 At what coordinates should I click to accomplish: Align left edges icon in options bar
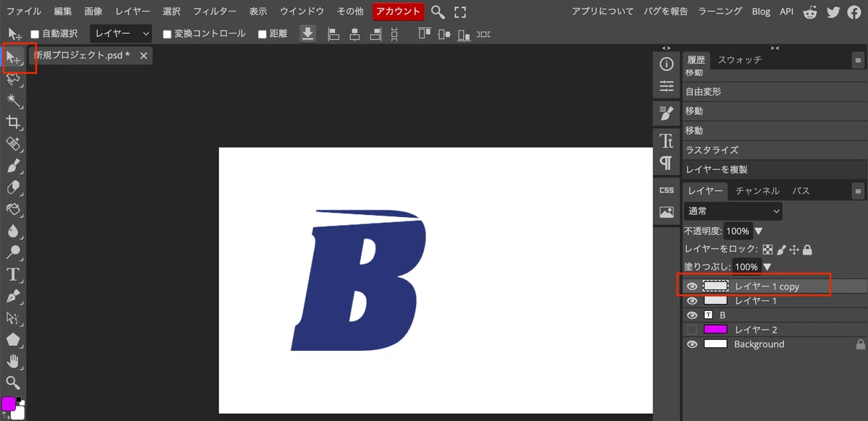333,34
